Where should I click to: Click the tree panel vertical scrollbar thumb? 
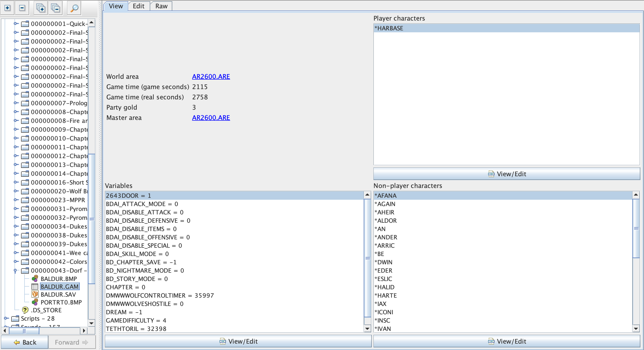pyautogui.click(x=92, y=219)
